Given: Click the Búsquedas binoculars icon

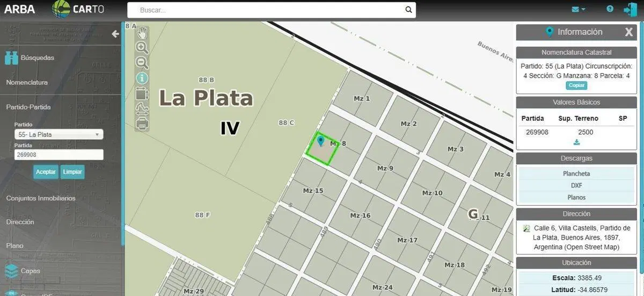Looking at the screenshot, I should 11,57.
